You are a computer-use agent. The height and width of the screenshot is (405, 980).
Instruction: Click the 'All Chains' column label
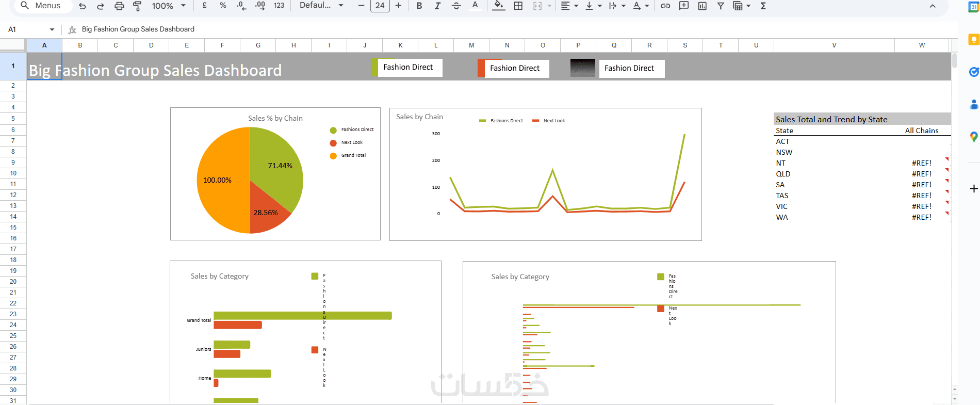coord(922,131)
